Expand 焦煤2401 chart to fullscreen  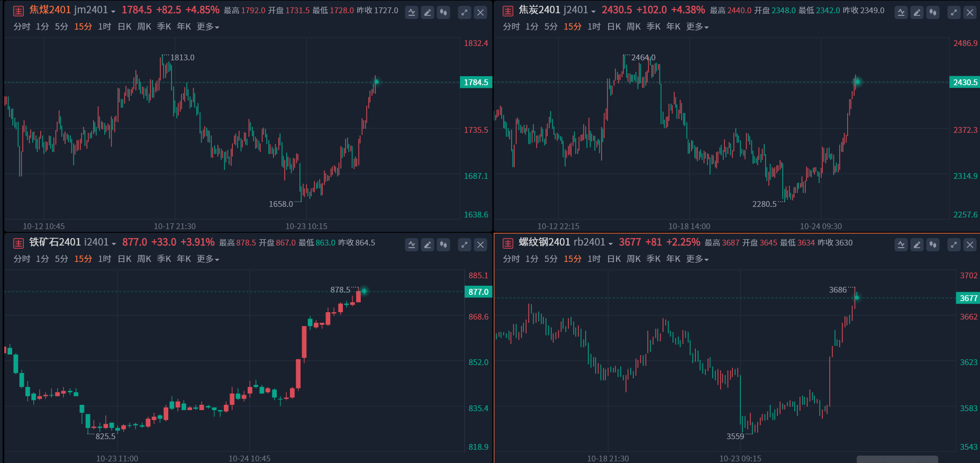click(465, 12)
